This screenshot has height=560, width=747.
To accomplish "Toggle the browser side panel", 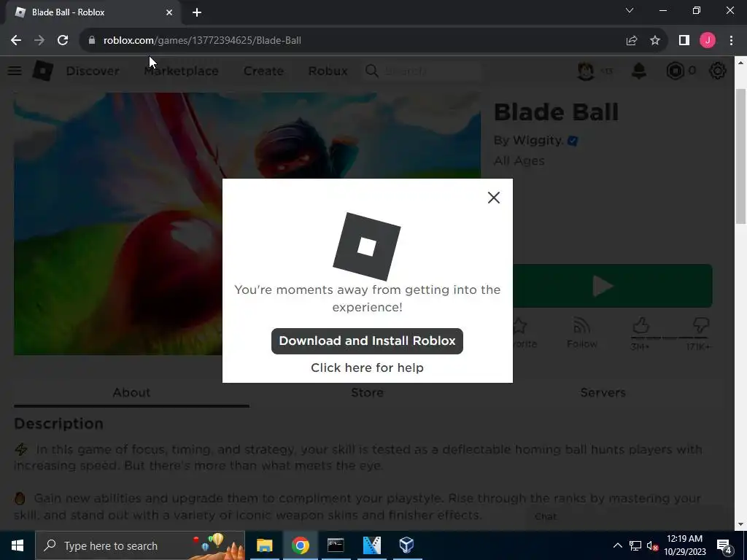I will pos(684,41).
